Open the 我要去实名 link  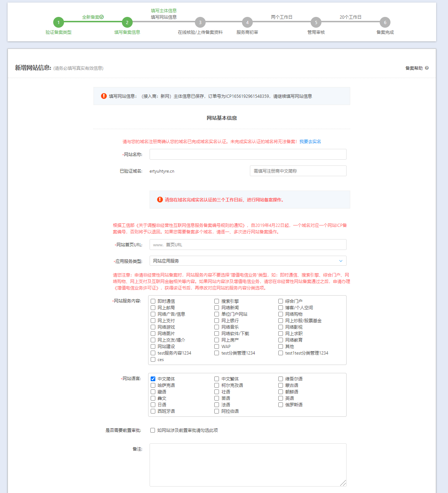click(x=310, y=142)
